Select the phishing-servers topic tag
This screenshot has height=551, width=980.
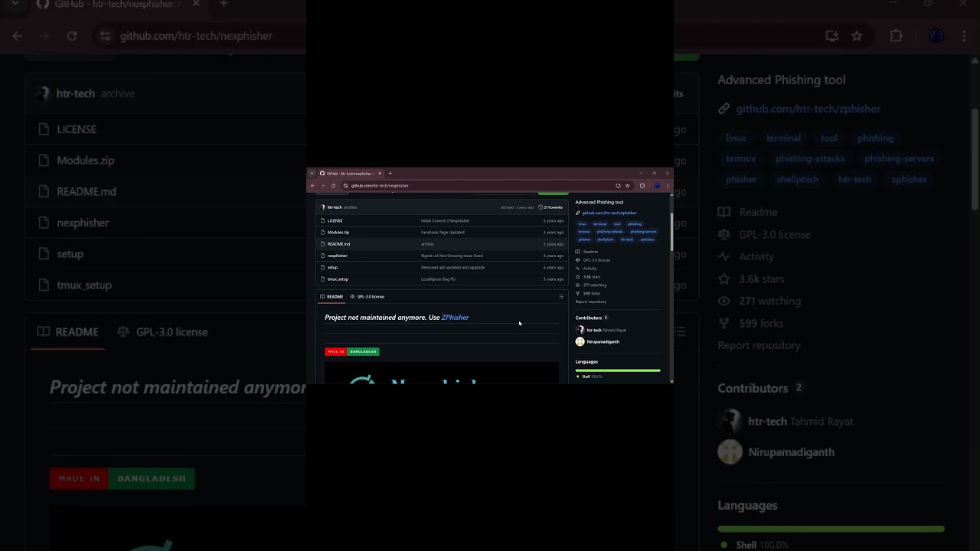[643, 232]
